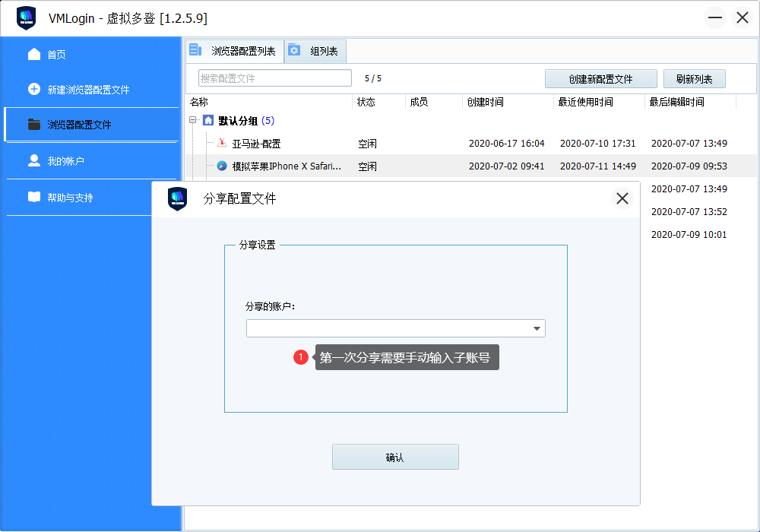Image resolution: width=760 pixels, height=532 pixels.
Task: Click the VMLogin shield logo in title bar
Action: 27,18
